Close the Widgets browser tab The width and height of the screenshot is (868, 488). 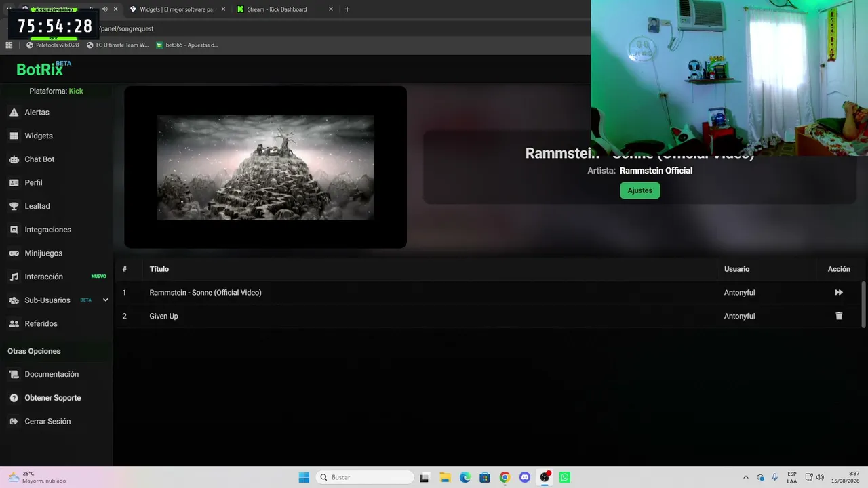[223, 9]
